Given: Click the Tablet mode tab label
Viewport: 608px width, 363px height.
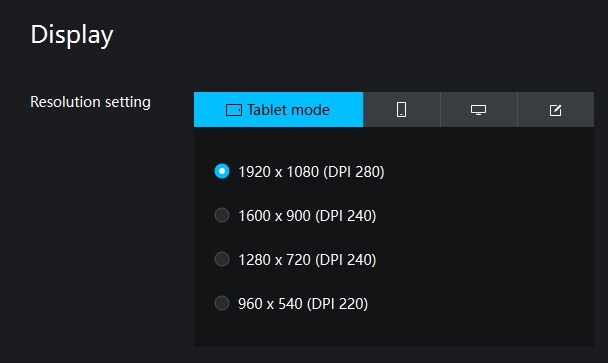Looking at the screenshot, I should pos(288,110).
